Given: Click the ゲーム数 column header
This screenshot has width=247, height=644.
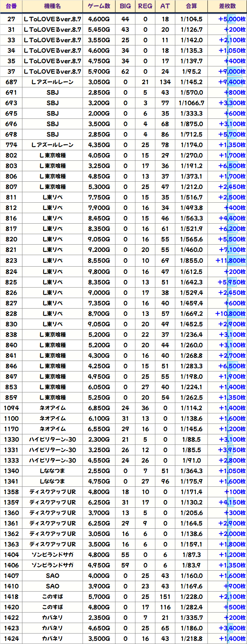Looking at the screenshot, I should (x=99, y=6).
